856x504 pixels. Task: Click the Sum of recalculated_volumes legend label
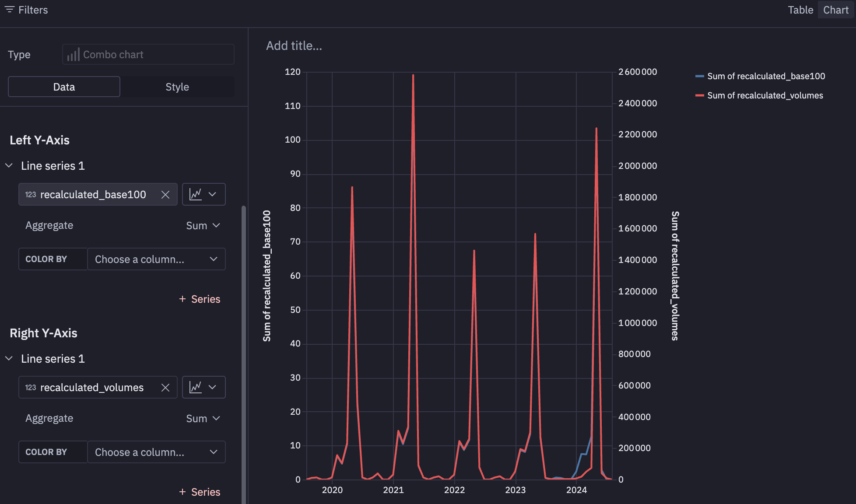click(765, 95)
